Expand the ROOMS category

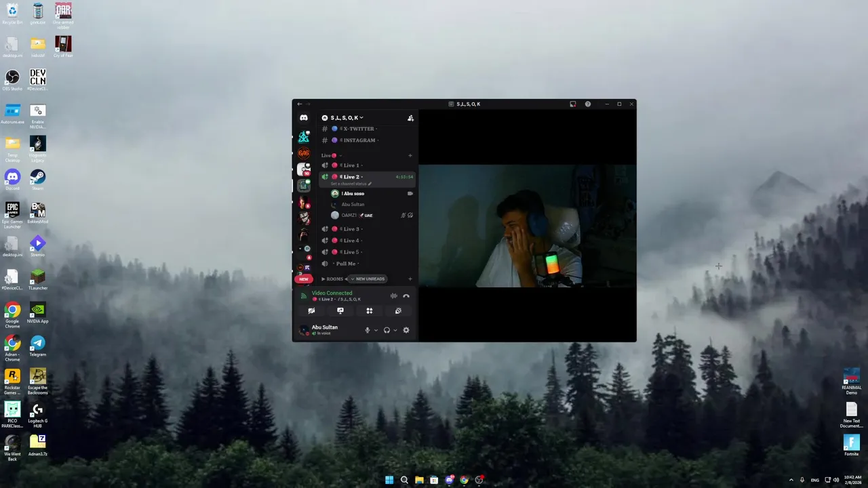click(x=332, y=279)
